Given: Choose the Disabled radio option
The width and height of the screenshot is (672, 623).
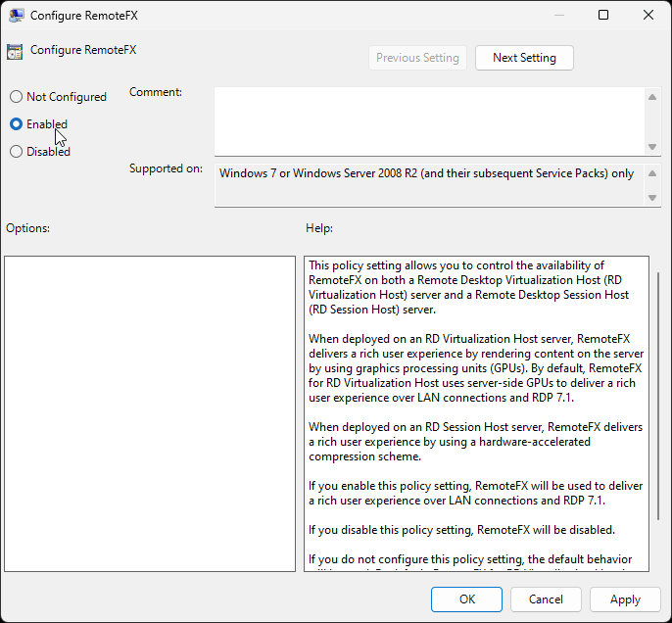Looking at the screenshot, I should point(16,152).
